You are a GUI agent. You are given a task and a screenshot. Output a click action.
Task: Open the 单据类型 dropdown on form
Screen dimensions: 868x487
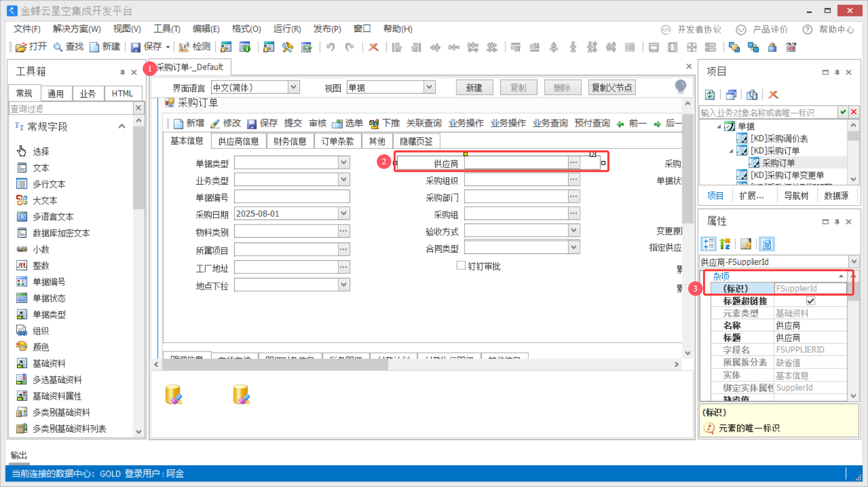click(x=344, y=162)
